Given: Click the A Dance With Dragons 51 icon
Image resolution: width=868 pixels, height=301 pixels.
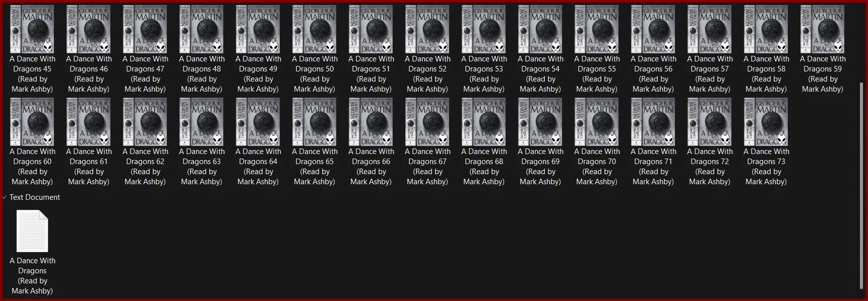Looking at the screenshot, I should (x=371, y=30).
